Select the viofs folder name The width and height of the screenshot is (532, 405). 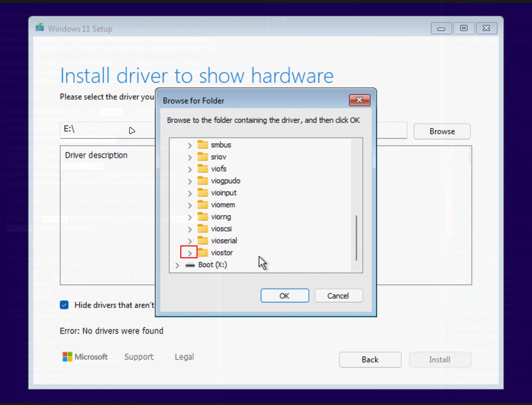coord(218,169)
